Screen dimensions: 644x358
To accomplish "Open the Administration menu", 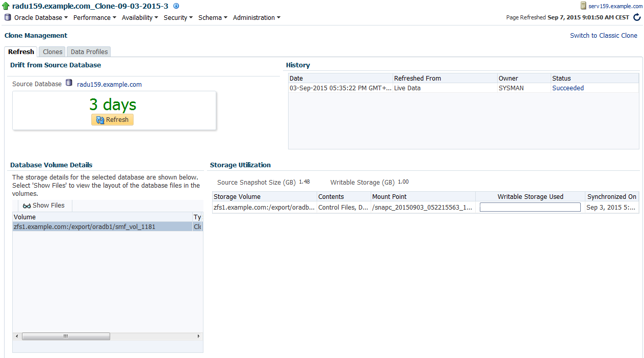I will 256,17.
